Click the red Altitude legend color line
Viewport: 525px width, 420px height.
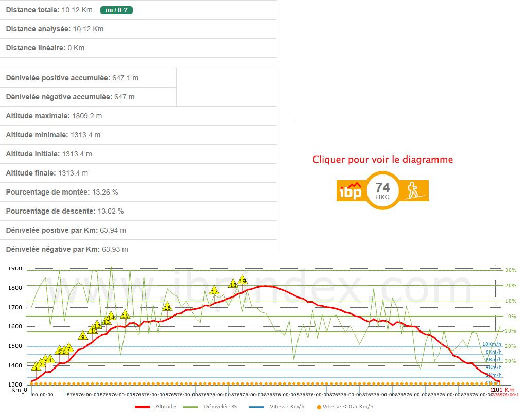point(142,407)
